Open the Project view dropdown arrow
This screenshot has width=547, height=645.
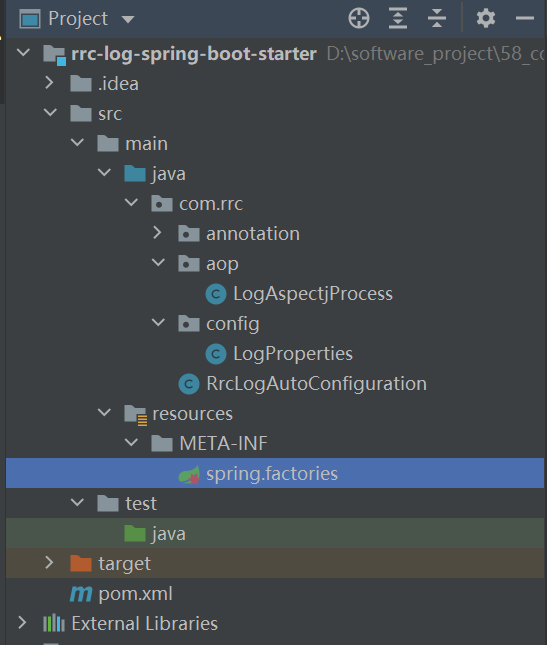point(128,19)
